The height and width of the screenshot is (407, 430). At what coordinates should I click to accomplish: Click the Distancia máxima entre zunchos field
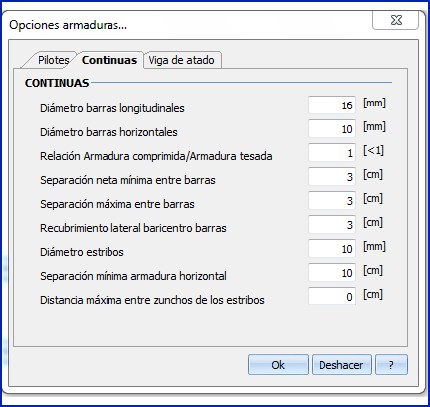click(x=332, y=297)
